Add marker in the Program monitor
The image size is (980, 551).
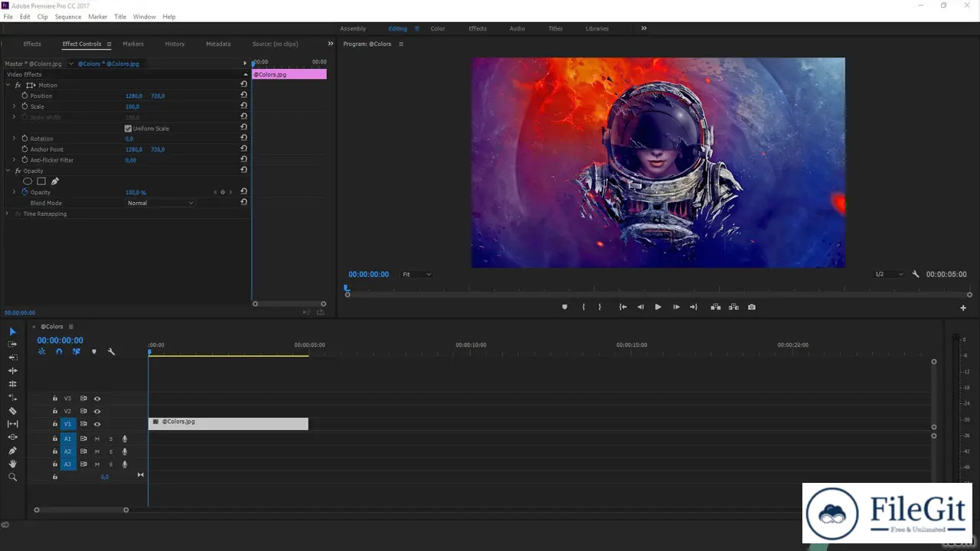click(564, 307)
